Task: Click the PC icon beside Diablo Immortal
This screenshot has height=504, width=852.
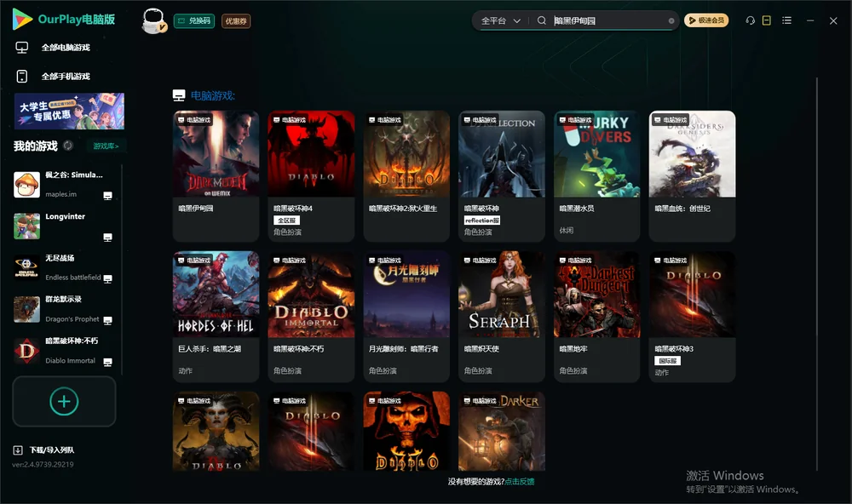Action: (x=107, y=363)
